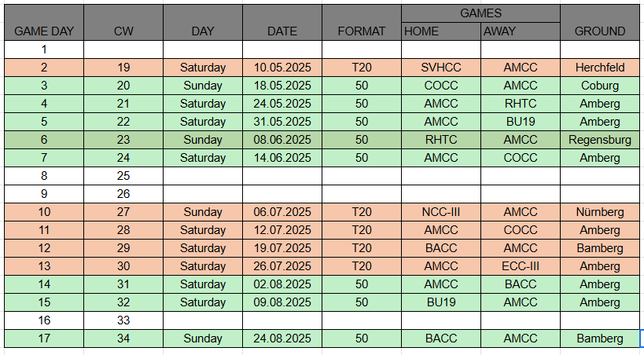
Task: Click the date cell 08.06.2025
Action: click(x=282, y=140)
